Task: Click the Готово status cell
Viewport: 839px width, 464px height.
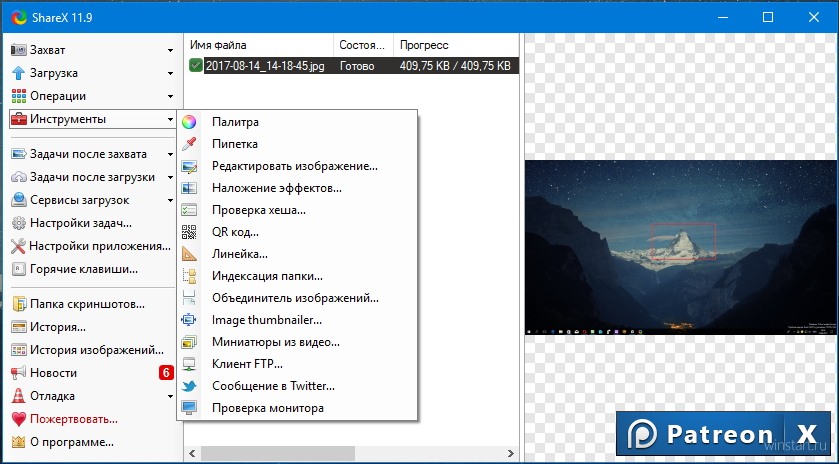Action: pyautogui.click(x=357, y=66)
